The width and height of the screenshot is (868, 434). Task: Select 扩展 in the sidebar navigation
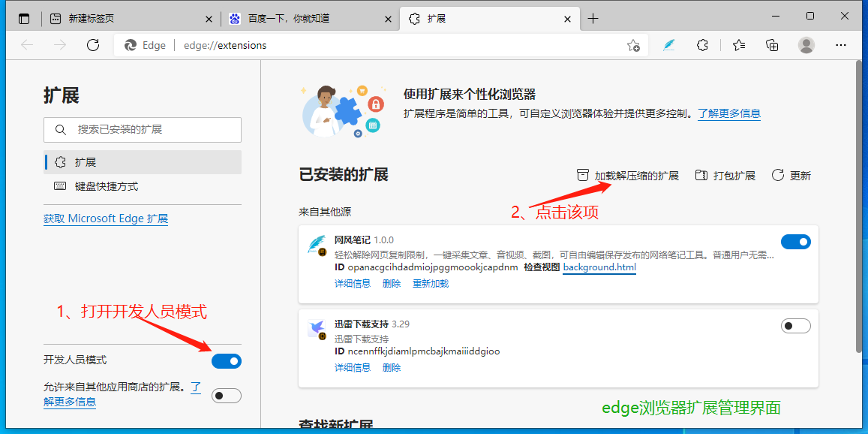pos(143,162)
